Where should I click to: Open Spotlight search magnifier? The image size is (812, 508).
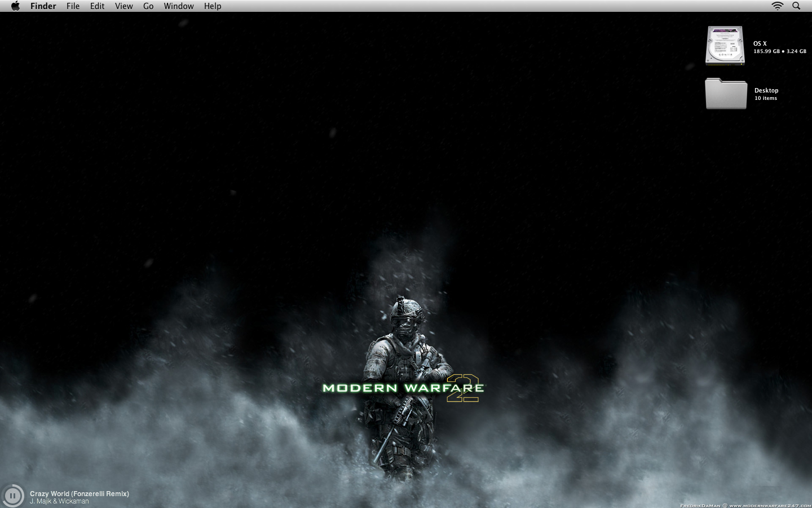click(x=796, y=6)
